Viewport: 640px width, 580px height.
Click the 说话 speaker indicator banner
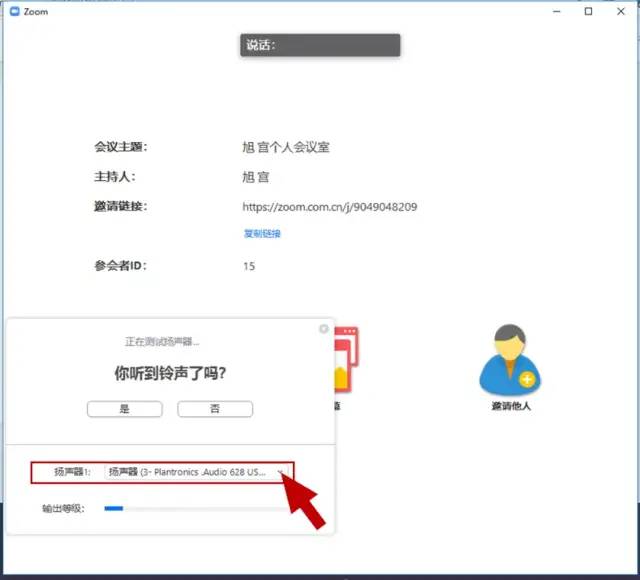pos(320,45)
